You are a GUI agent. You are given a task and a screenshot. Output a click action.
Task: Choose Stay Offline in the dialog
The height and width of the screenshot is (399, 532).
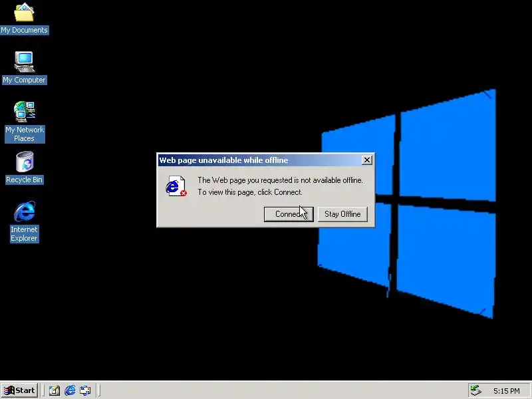pos(342,214)
